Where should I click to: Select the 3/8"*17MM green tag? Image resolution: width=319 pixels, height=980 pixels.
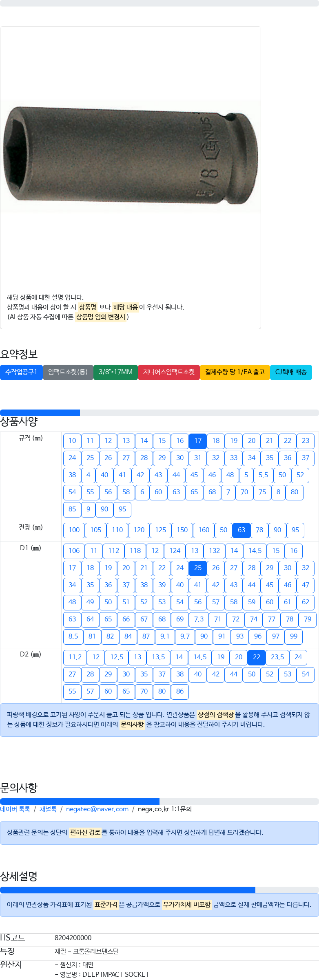(115, 372)
